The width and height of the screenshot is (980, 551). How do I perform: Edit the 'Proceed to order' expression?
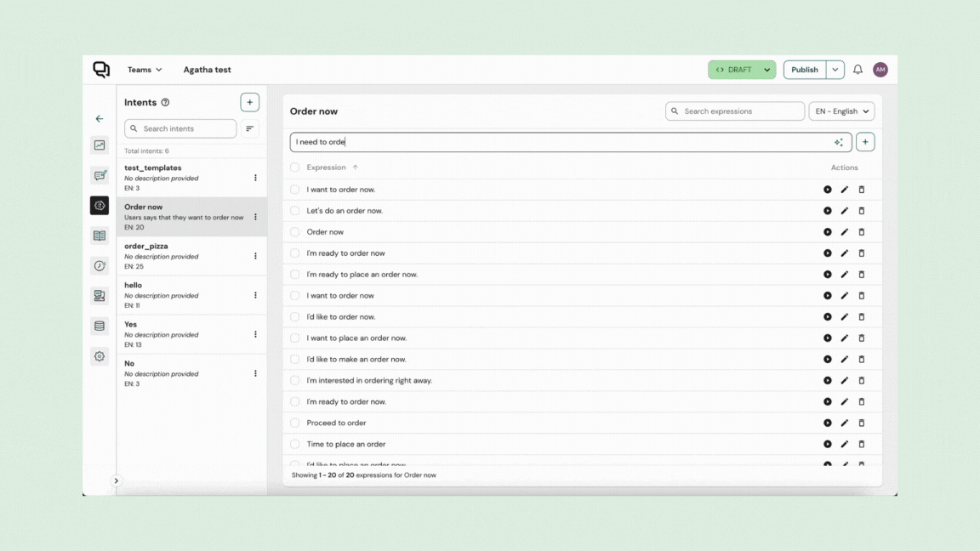pyautogui.click(x=845, y=423)
